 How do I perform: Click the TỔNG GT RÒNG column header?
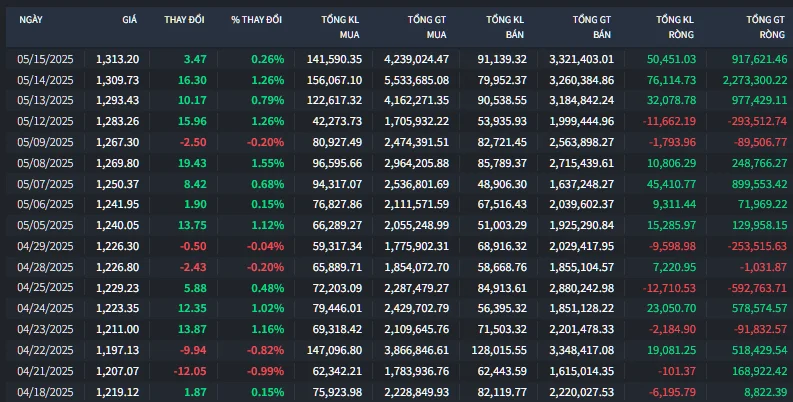tap(766, 27)
